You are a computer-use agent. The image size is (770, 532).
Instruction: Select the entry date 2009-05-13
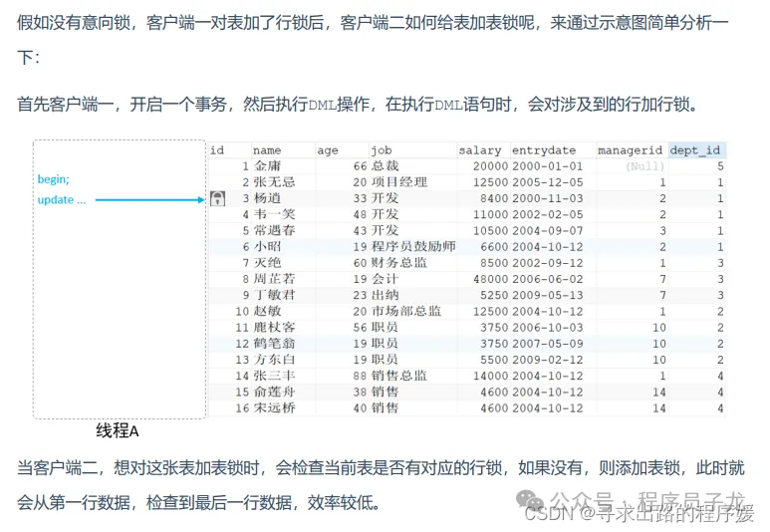548,296
